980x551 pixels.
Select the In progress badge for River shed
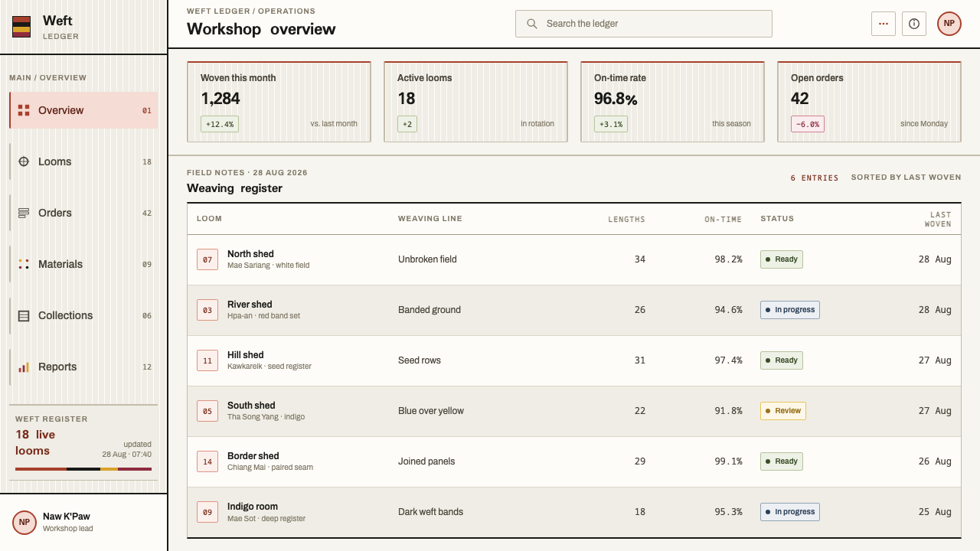[x=789, y=310]
